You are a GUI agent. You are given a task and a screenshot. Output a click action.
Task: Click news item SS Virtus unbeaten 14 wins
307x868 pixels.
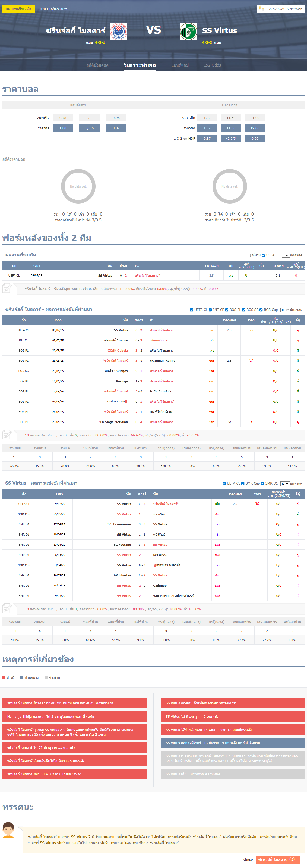click(233, 729)
